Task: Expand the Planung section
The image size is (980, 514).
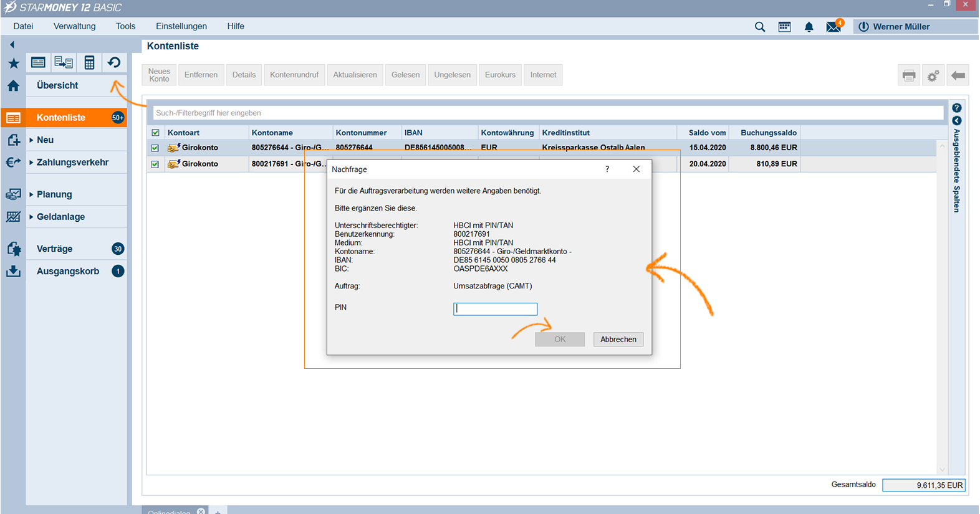Action: [54, 194]
